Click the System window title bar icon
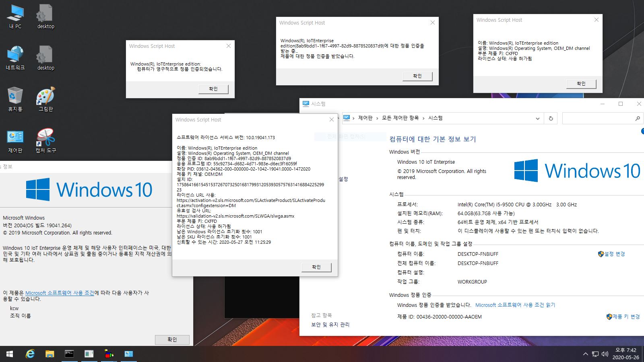The height and width of the screenshot is (362, 644). tap(305, 104)
